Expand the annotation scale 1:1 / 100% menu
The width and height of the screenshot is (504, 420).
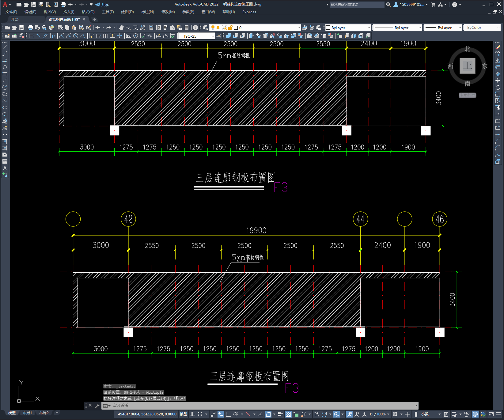point(379,414)
